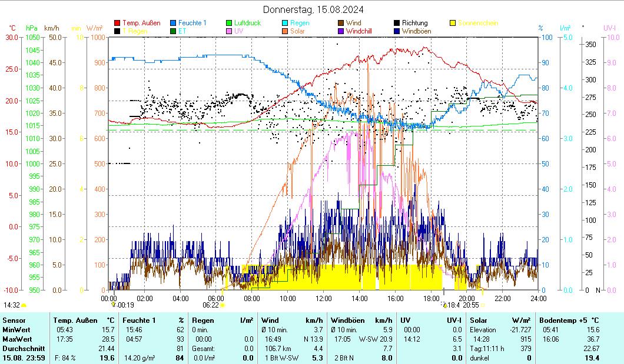Click the 'Elevation' solar label
Viewport: 624px width, 364px height.
(x=483, y=330)
